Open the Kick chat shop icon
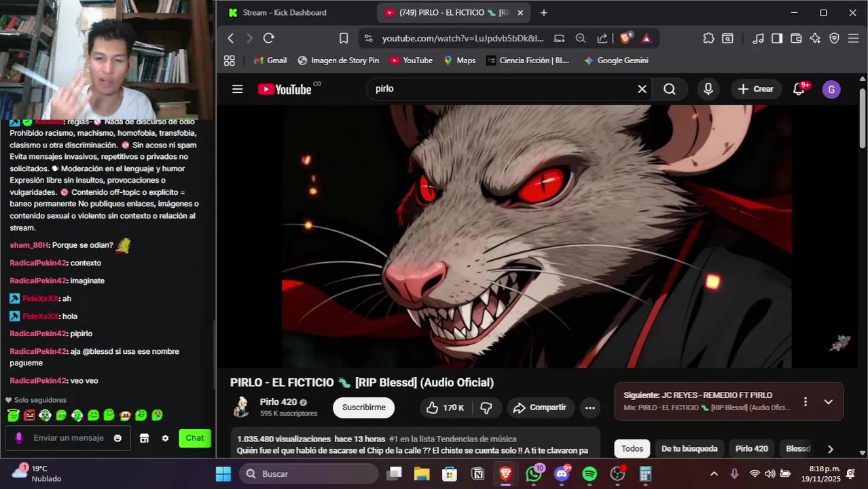This screenshot has height=489, width=868. tap(144, 438)
